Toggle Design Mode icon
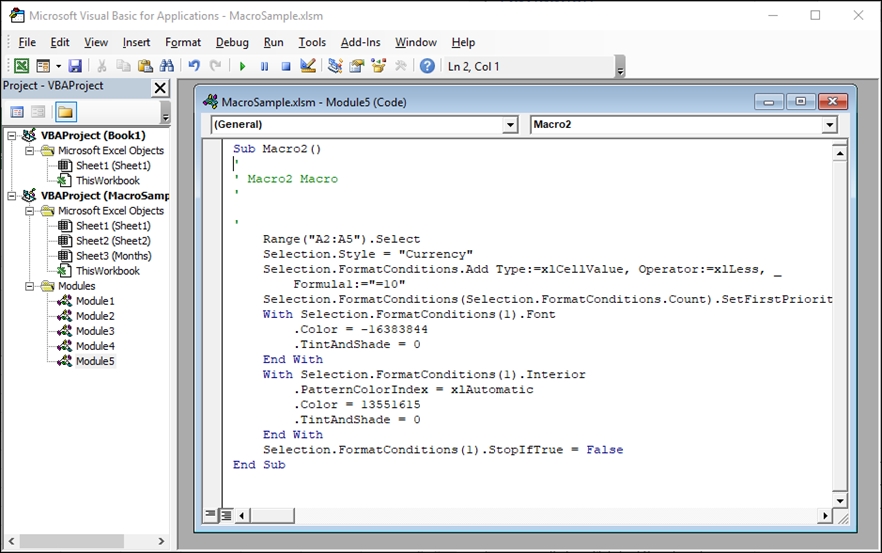 [x=308, y=66]
